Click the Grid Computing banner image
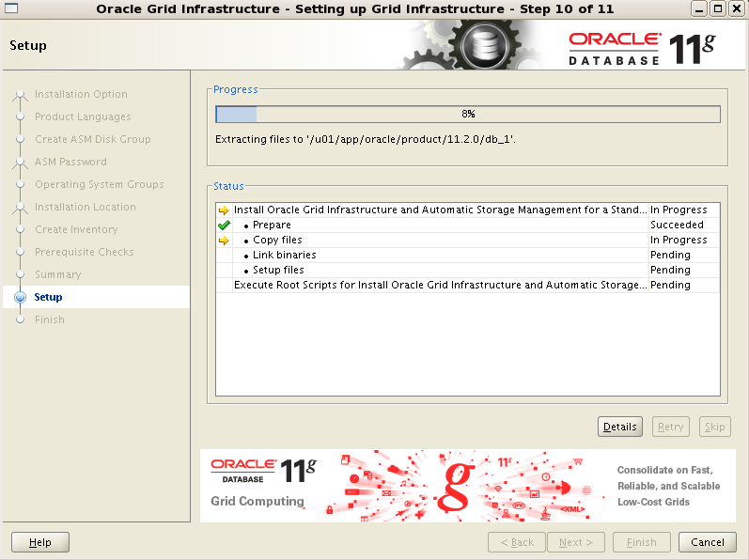749x560 pixels. pos(467,485)
